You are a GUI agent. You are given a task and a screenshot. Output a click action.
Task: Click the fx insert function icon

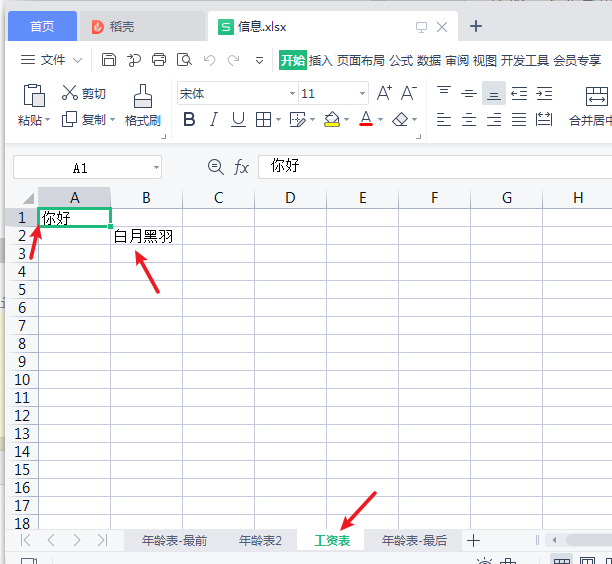241,167
